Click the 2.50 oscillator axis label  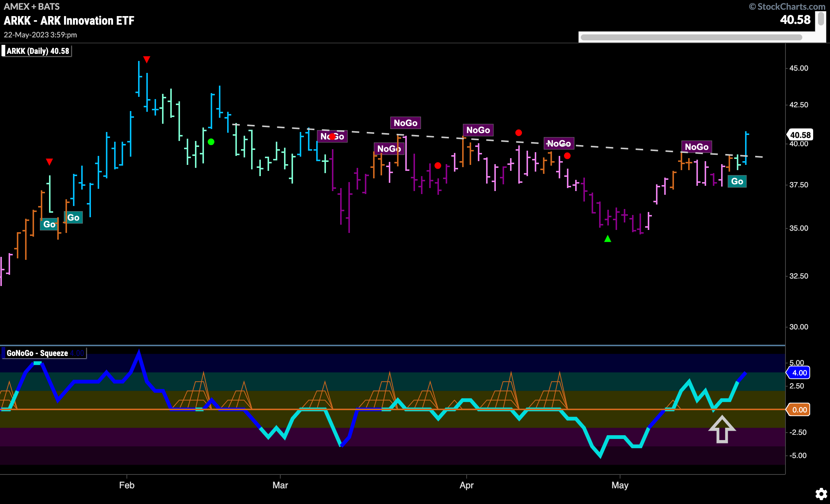point(797,386)
